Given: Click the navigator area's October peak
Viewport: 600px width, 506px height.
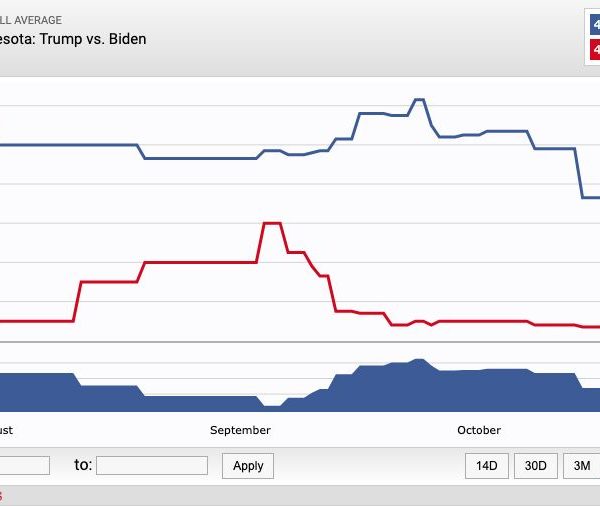Looking at the screenshot, I should pos(419,361).
